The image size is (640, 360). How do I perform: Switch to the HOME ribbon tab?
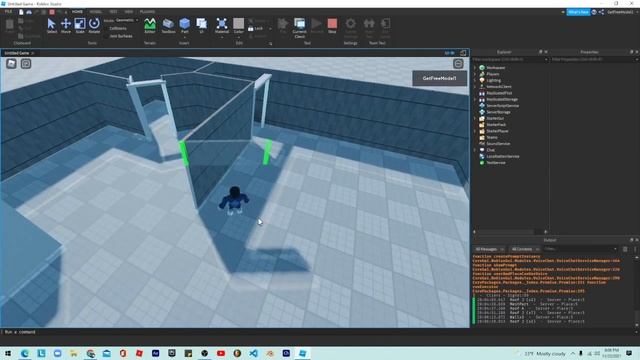click(77, 12)
